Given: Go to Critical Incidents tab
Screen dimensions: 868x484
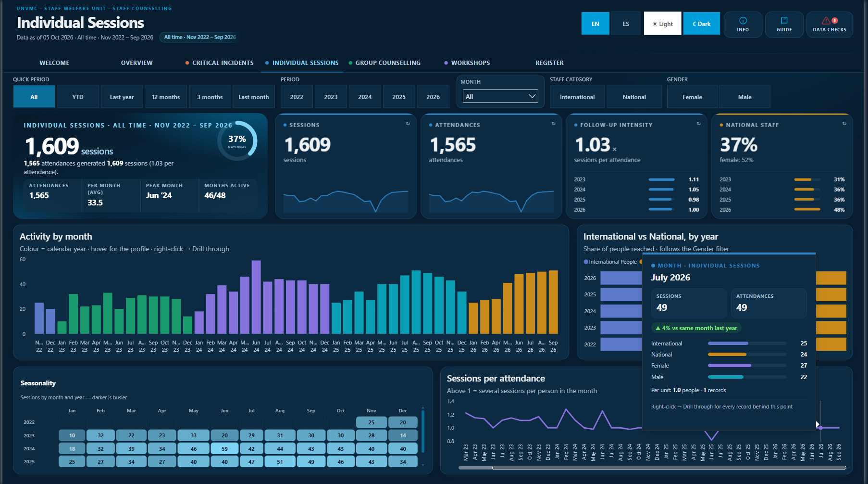Looking at the screenshot, I should [220, 63].
